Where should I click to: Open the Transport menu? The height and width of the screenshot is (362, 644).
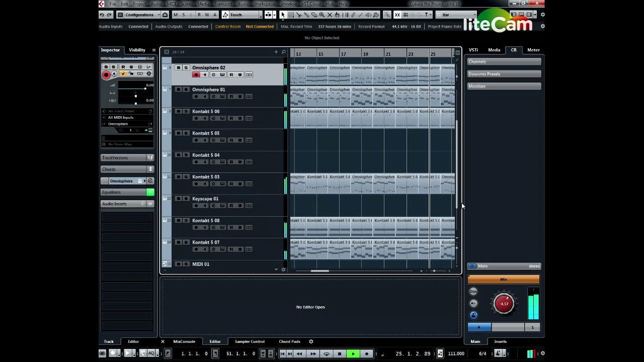click(x=223, y=4)
